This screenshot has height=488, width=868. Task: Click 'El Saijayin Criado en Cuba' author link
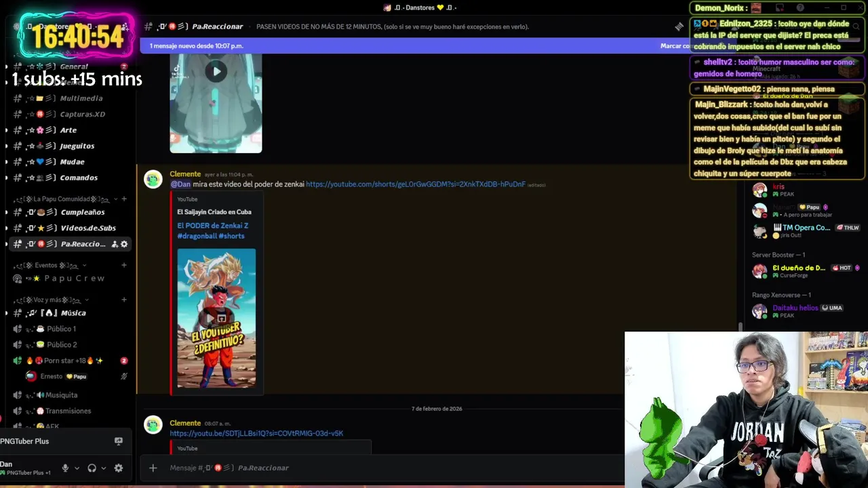pyautogui.click(x=214, y=212)
